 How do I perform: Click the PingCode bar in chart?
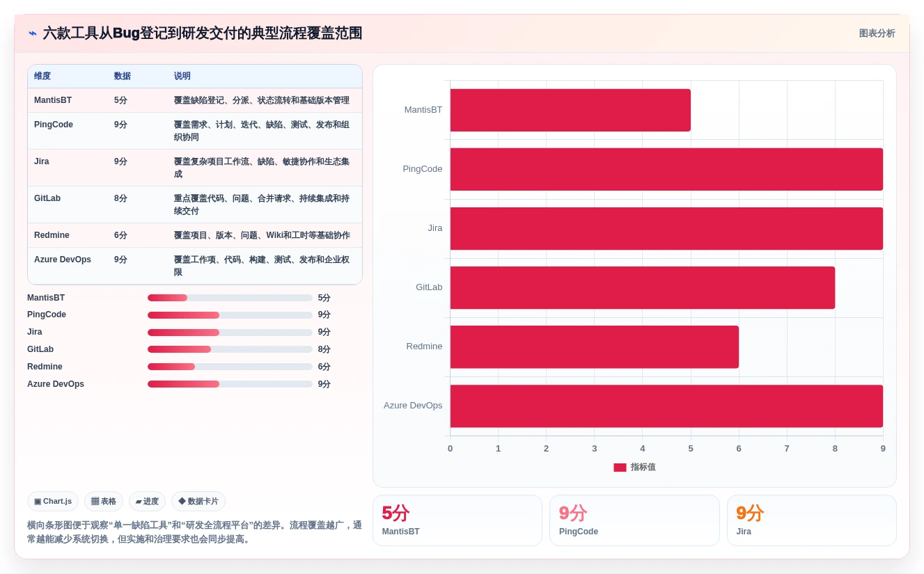pos(666,169)
